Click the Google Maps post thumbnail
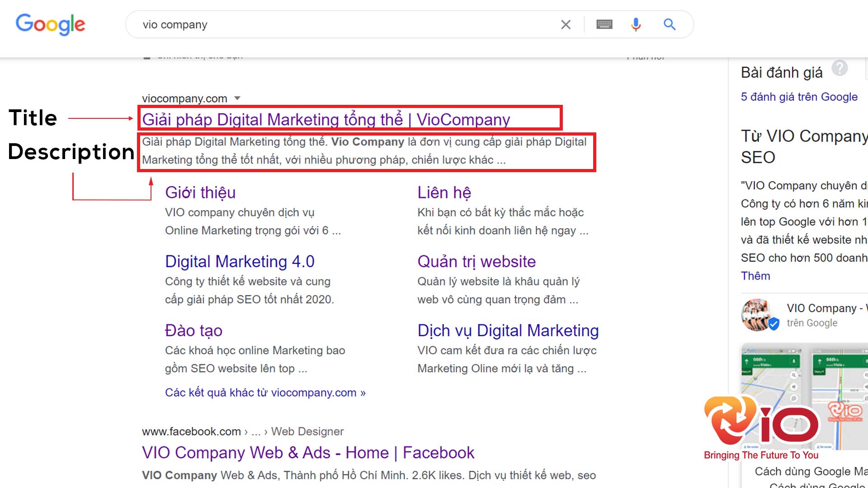The image size is (868, 488). tap(805, 396)
